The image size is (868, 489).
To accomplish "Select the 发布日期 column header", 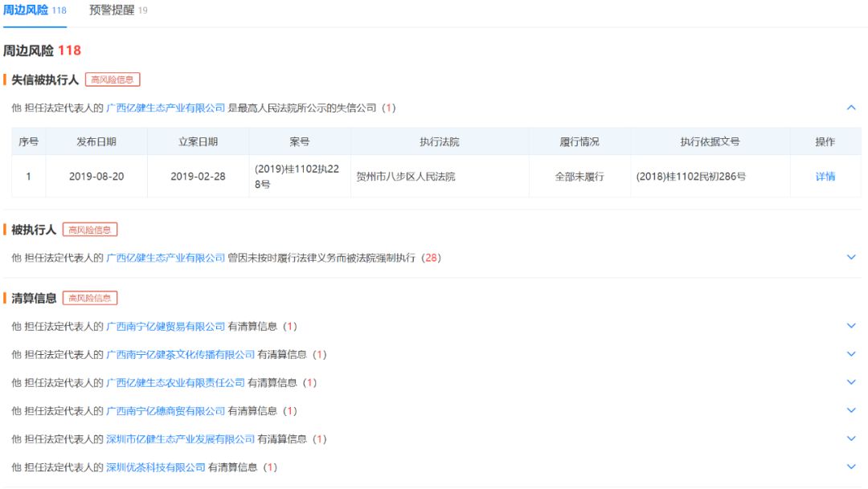I will 96,141.
